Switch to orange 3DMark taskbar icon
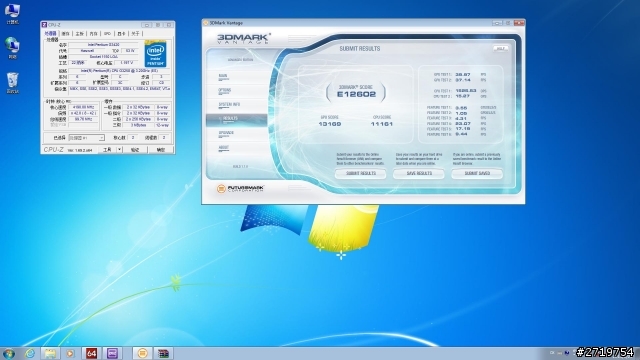The image size is (640, 360). [x=142, y=353]
